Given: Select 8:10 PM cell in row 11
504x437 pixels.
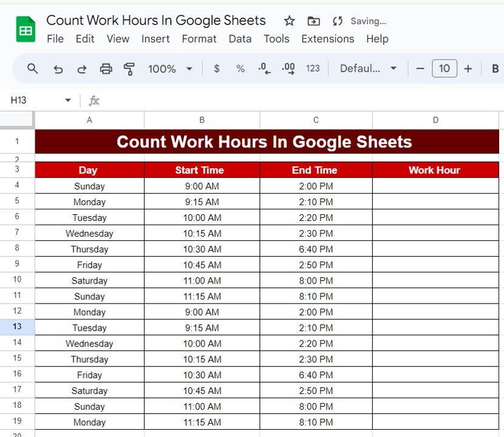Looking at the screenshot, I should coord(316,296).
